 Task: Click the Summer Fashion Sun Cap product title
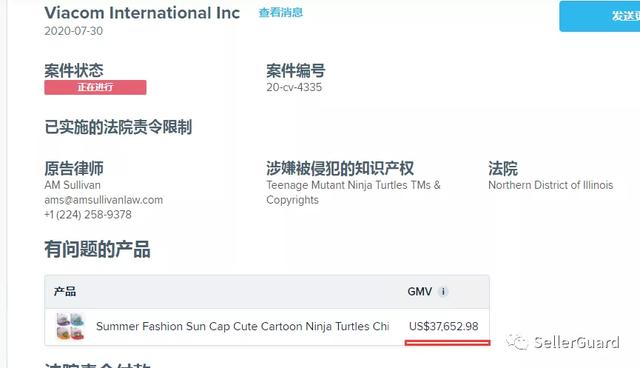pos(242,326)
